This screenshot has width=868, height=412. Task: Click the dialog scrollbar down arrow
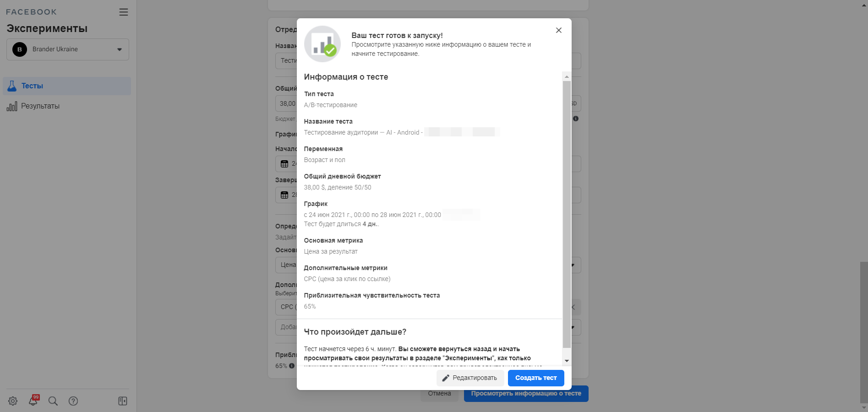567,361
